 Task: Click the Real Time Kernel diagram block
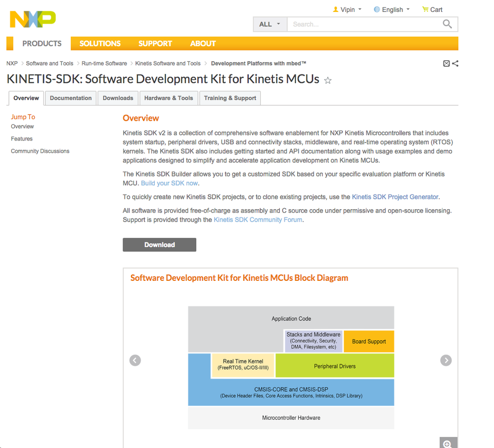(243, 364)
